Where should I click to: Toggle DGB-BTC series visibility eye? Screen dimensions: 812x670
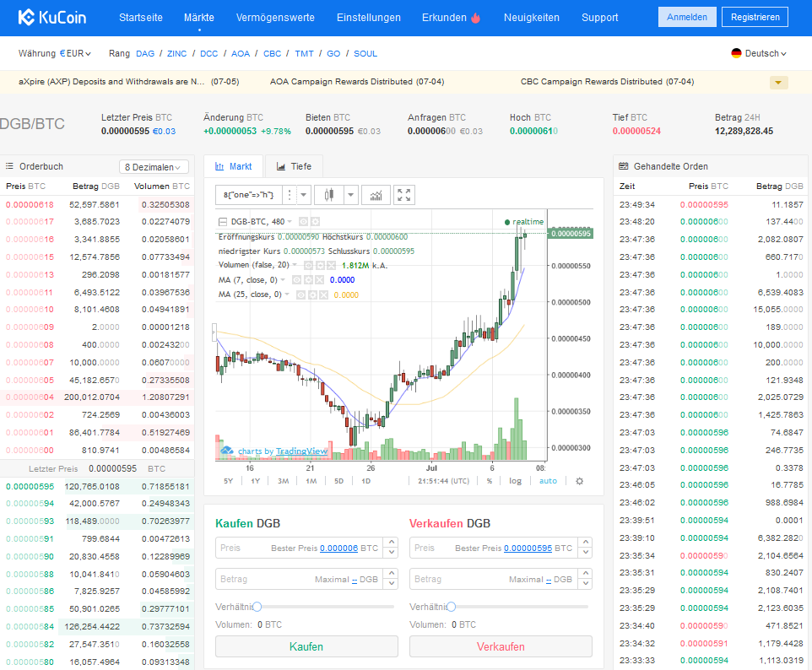pos(304,222)
